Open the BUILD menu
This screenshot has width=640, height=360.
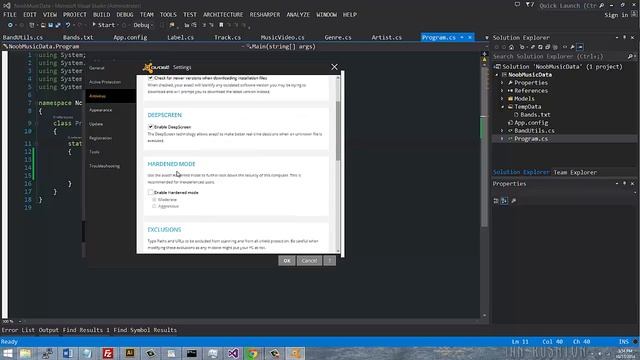pos(101,14)
